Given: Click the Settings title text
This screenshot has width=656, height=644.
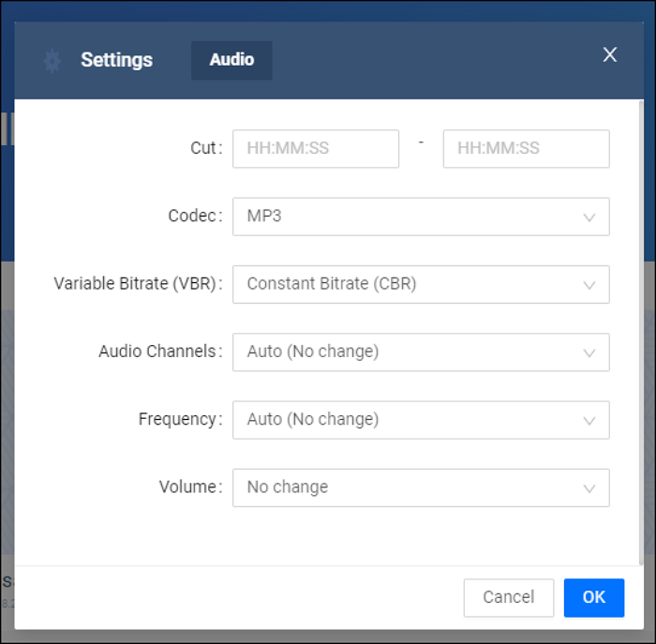Looking at the screenshot, I should coord(116,60).
